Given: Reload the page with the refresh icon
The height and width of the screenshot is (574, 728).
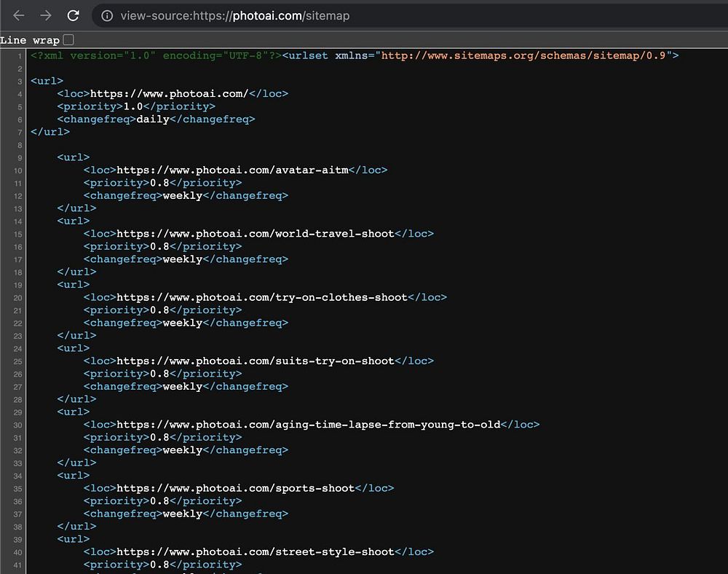Looking at the screenshot, I should [73, 16].
